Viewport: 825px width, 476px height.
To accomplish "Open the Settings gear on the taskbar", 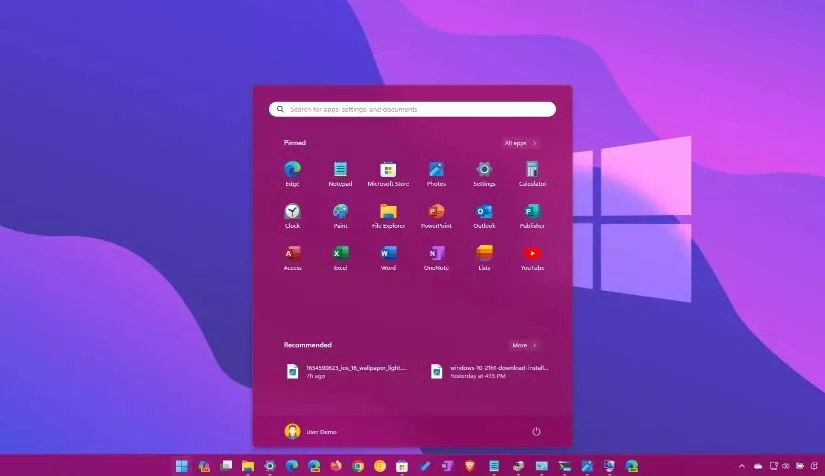I will [270, 466].
